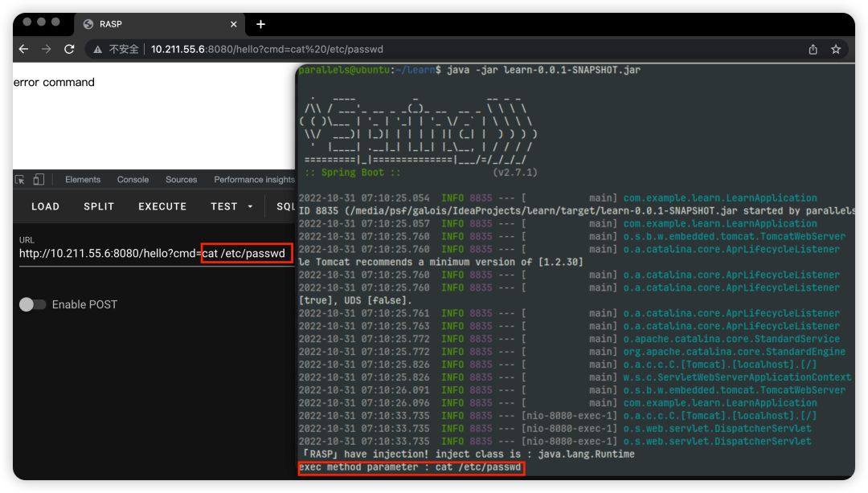This screenshot has height=493, width=868.
Task: Click the LOAD button in HackBar
Action: pyautogui.click(x=45, y=206)
